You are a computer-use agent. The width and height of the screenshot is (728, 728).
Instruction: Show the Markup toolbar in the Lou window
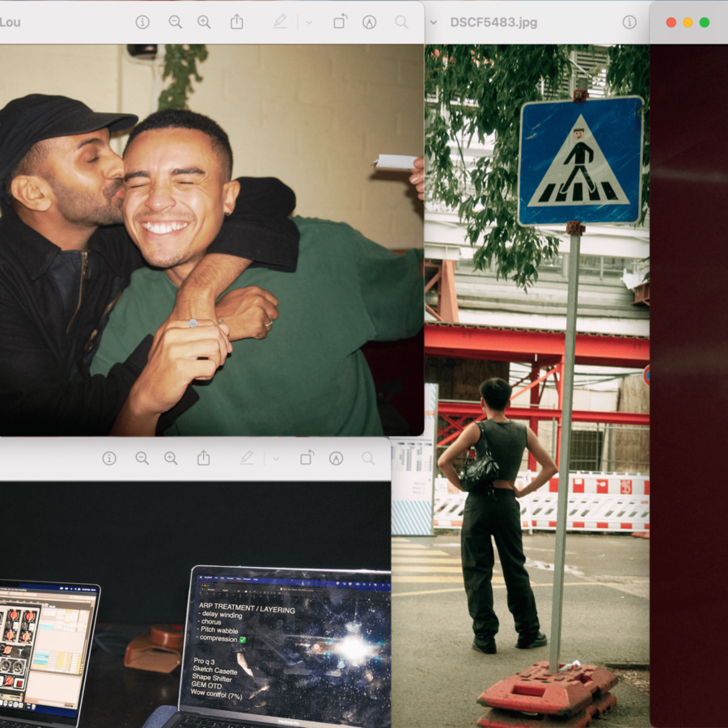[x=370, y=22]
